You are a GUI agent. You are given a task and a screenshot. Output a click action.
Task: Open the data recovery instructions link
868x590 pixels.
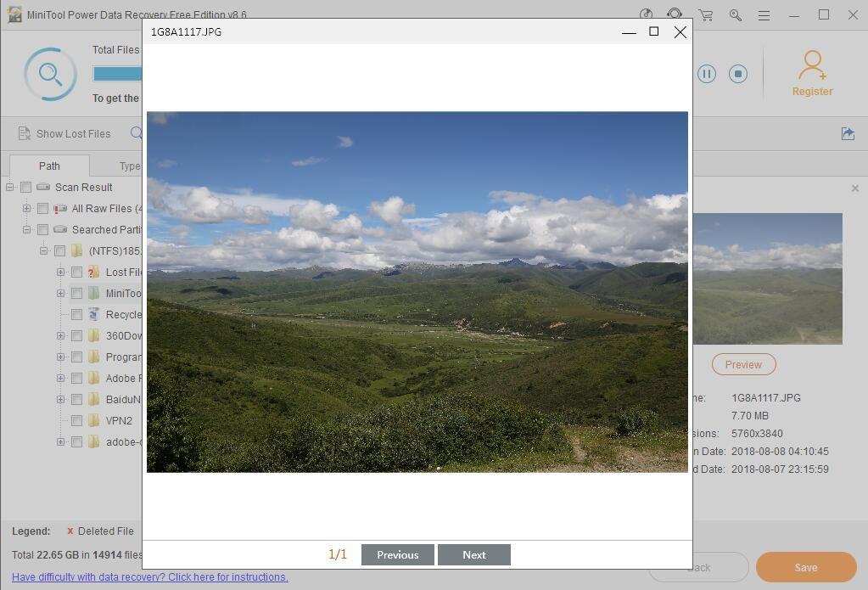[149, 577]
